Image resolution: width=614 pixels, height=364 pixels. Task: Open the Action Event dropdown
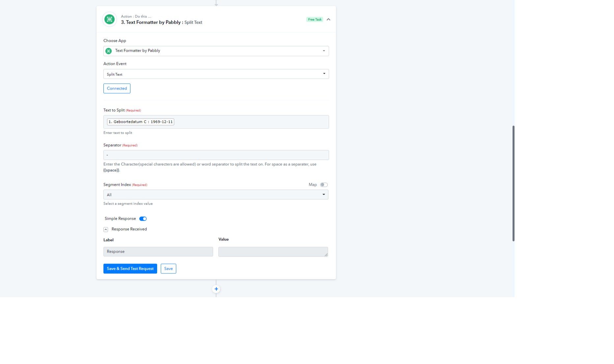216,74
